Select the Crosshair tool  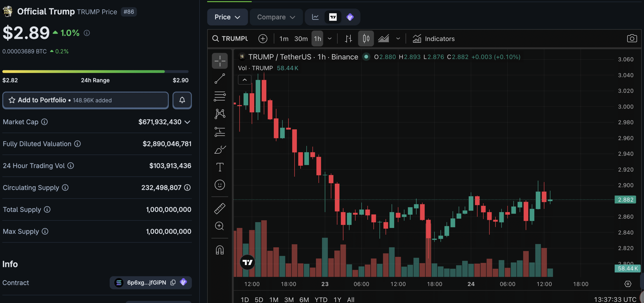(220, 60)
